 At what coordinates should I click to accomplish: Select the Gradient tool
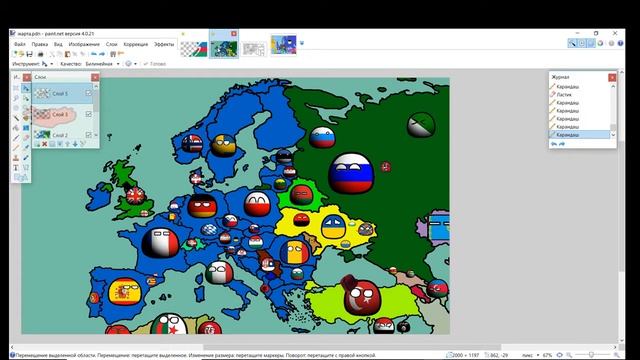[26, 128]
